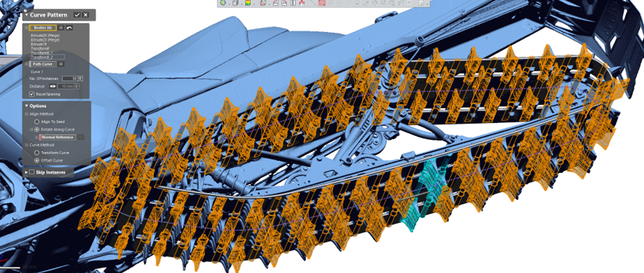
Task: Click the Distance value field
Action: pos(66,86)
